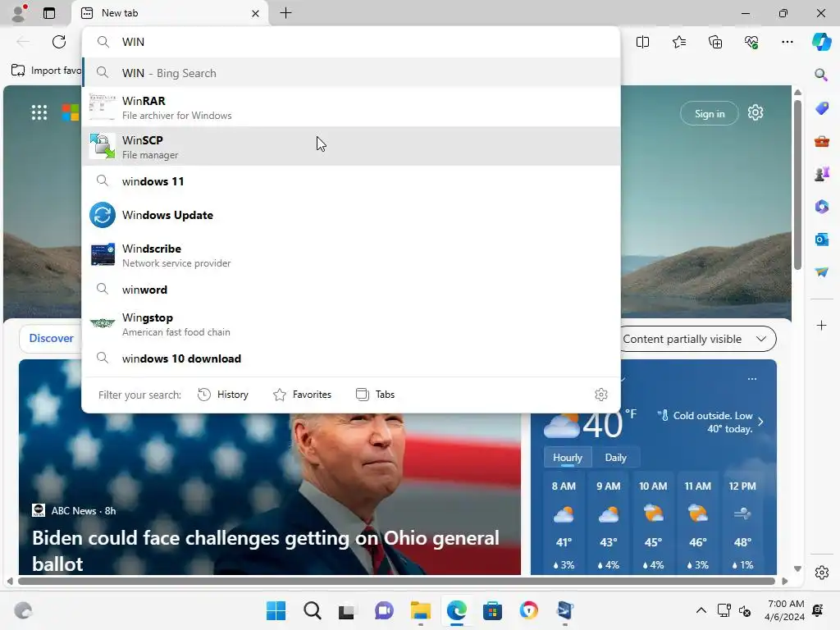Viewport: 840px width, 630px height.
Task: Open sidebar Outlook icon
Action: [821, 239]
